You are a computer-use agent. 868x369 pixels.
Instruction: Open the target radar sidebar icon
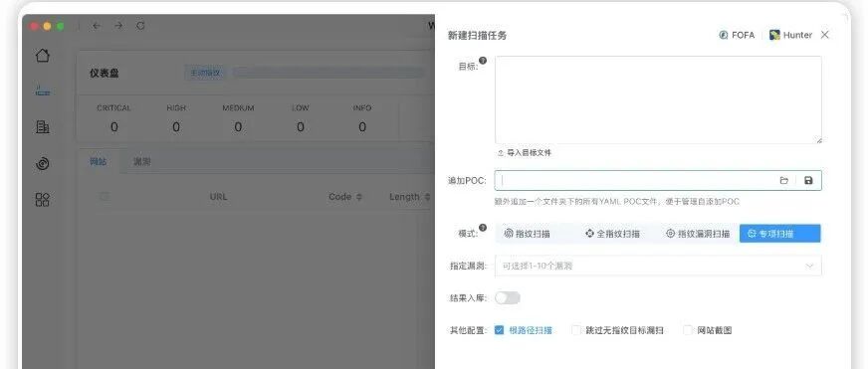pos(43,163)
